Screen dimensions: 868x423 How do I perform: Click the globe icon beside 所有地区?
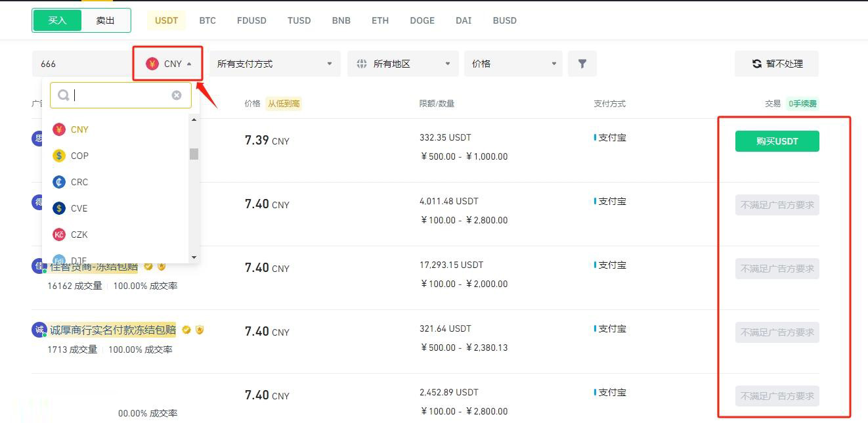[x=360, y=63]
